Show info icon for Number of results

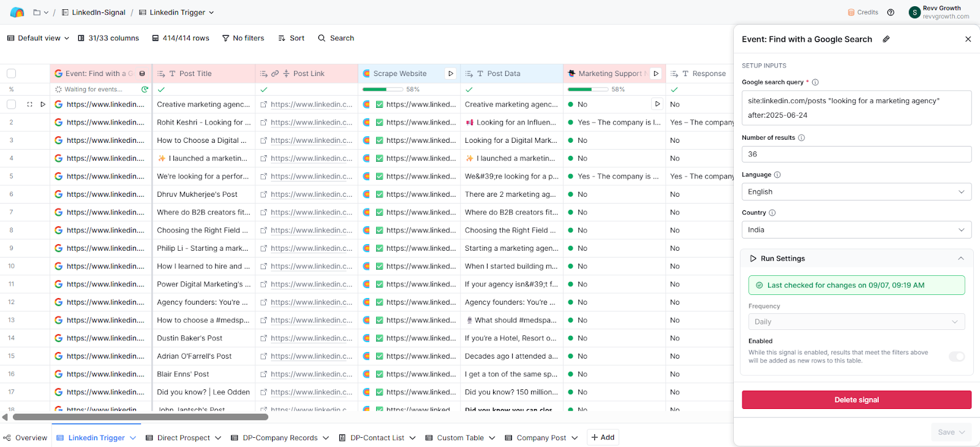point(801,138)
